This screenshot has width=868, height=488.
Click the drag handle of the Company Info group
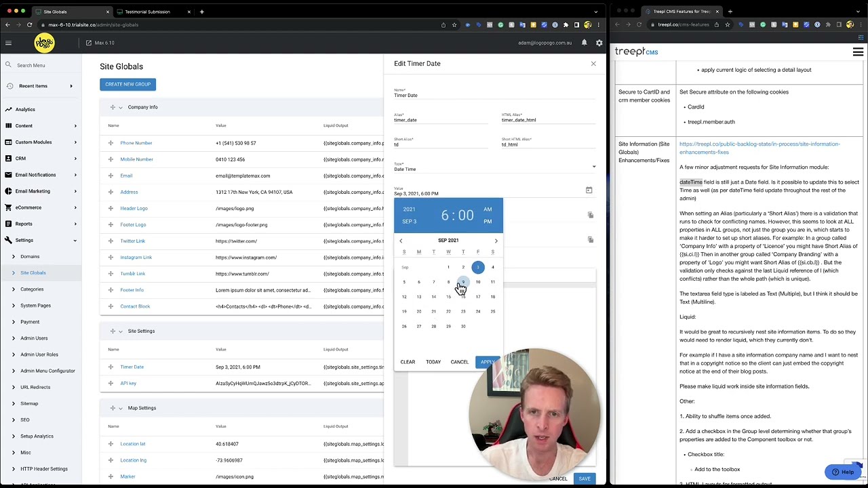click(x=113, y=107)
